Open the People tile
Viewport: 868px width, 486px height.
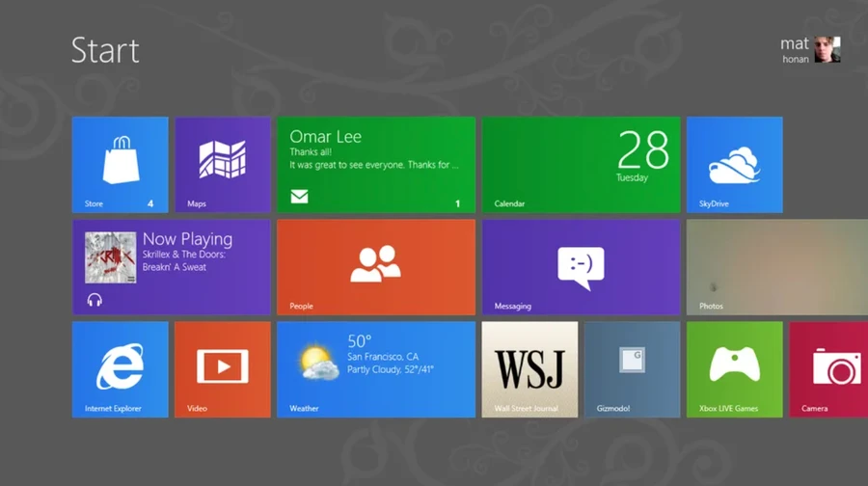coord(376,267)
